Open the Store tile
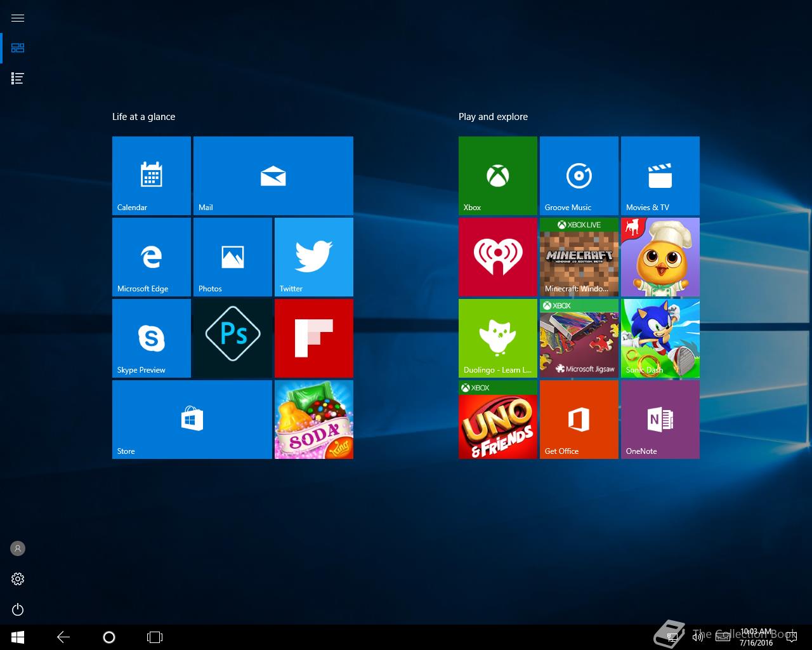The height and width of the screenshot is (650, 812). 192,420
